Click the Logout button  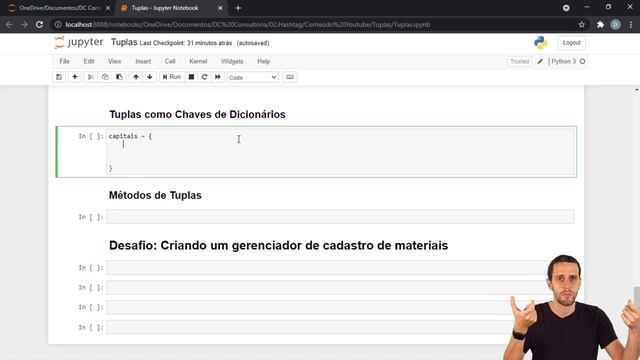[x=571, y=43]
